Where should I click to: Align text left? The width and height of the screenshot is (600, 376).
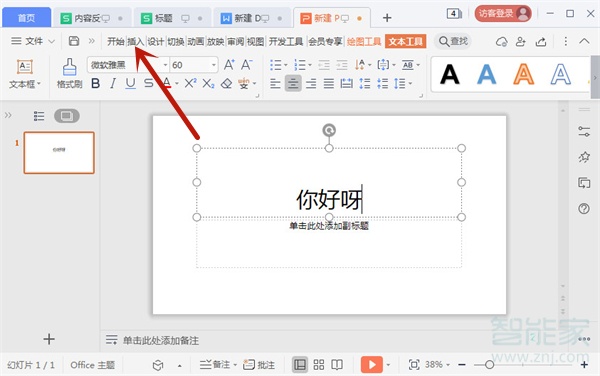tap(275, 83)
